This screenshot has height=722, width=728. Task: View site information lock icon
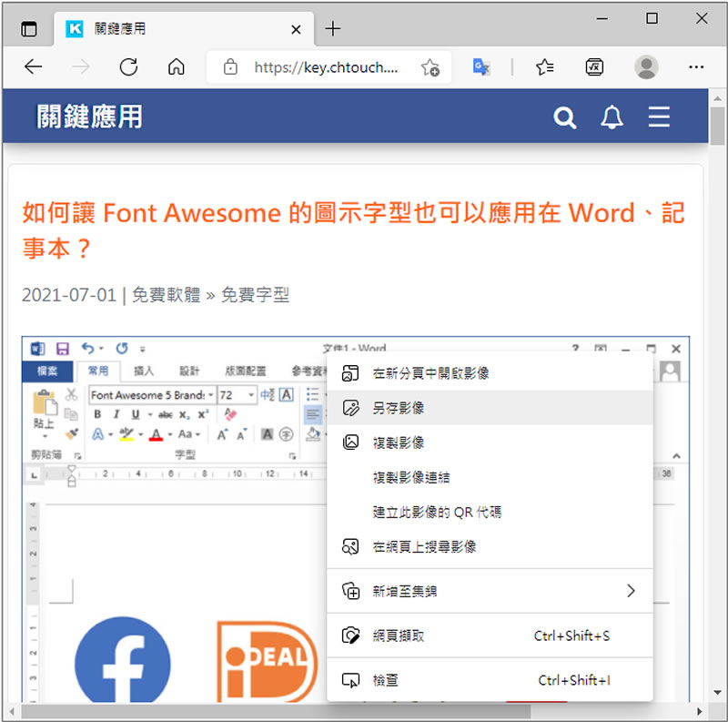pyautogui.click(x=230, y=66)
